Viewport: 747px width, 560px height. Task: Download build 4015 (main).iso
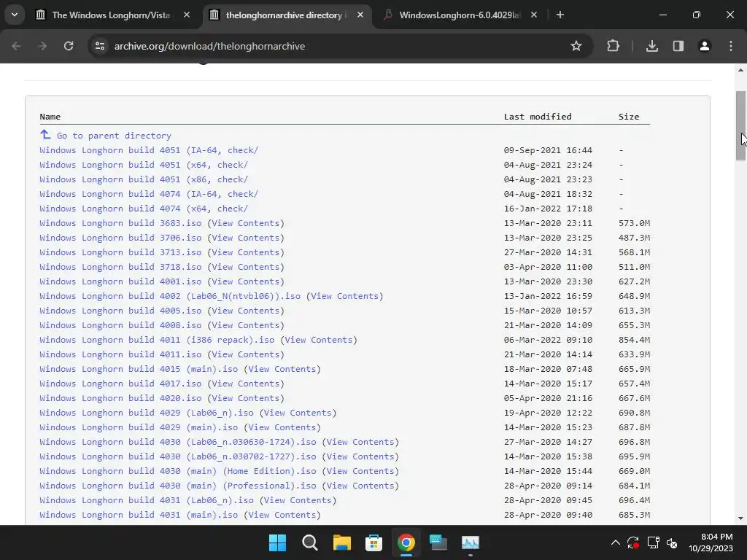[139, 369]
